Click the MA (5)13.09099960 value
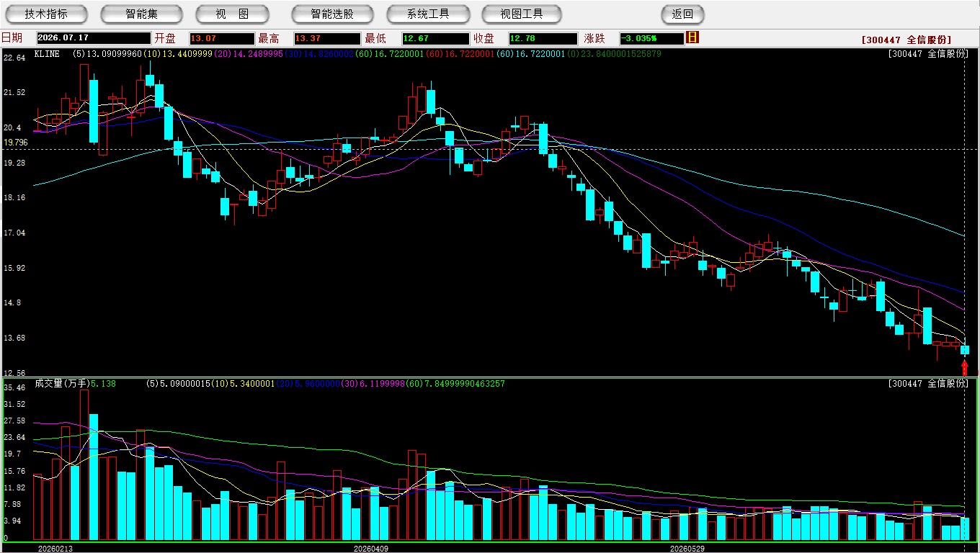Viewport: 980px width, 553px height. (x=107, y=54)
